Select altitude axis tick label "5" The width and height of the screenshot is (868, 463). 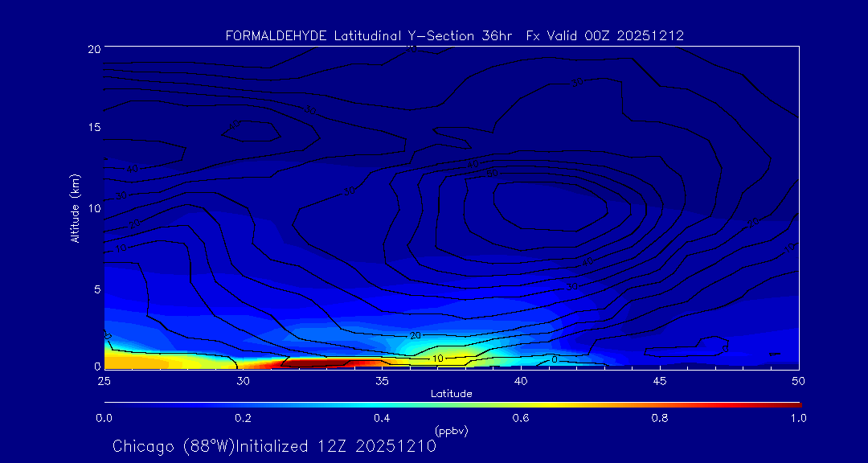coord(96,289)
